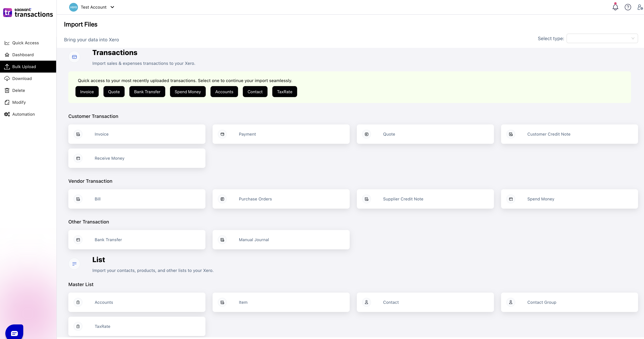Open Download in the sidebar

click(28, 79)
